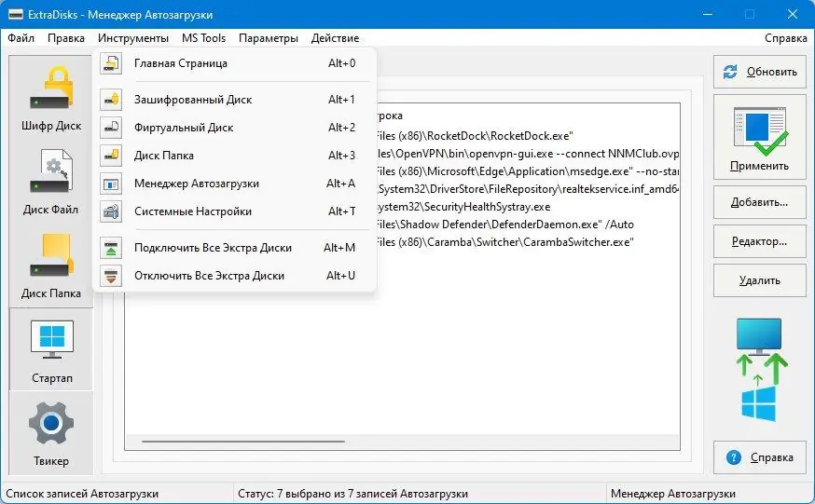Viewport: 815px width, 504px height.
Task: Click the Менеджер Автозагрузки menu icon
Action: (111, 184)
